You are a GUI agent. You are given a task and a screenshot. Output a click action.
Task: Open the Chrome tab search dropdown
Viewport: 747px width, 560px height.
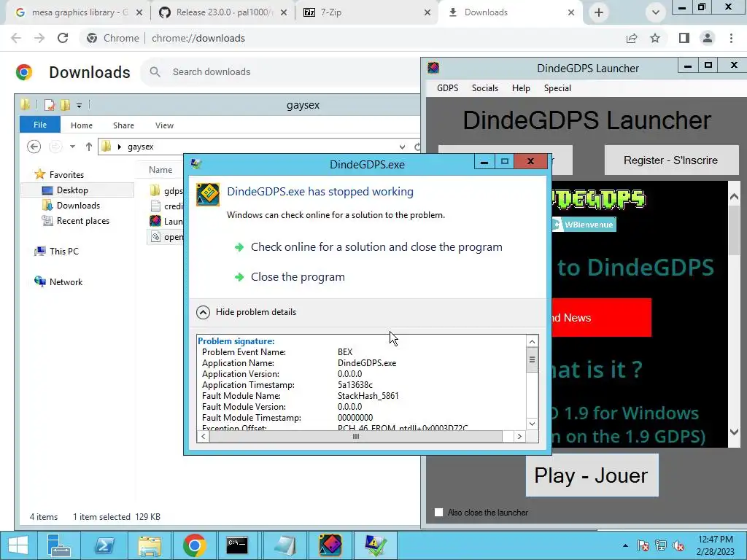click(656, 12)
